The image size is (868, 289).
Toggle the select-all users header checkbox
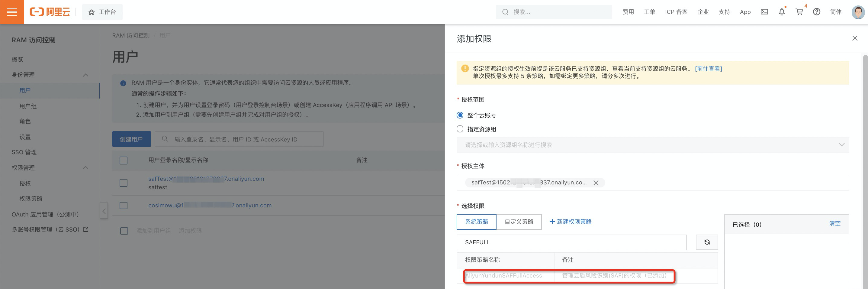124,161
